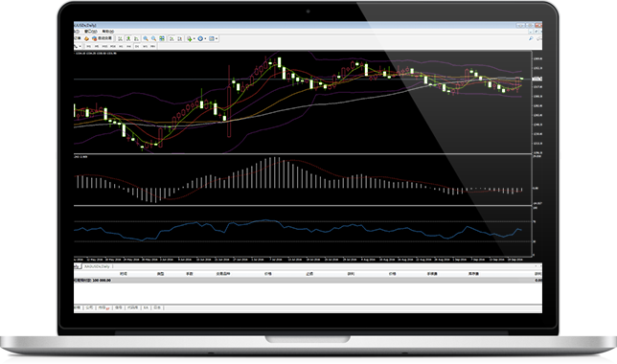Screen dimensions: 617x364
Task: Open the 信号 terminal tab
Action: [x=119, y=307]
